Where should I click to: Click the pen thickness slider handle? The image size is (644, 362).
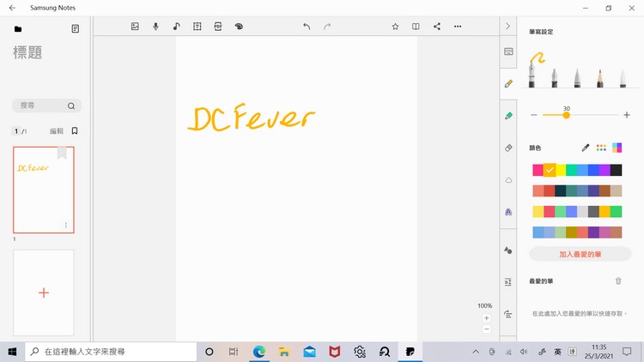coord(567,115)
